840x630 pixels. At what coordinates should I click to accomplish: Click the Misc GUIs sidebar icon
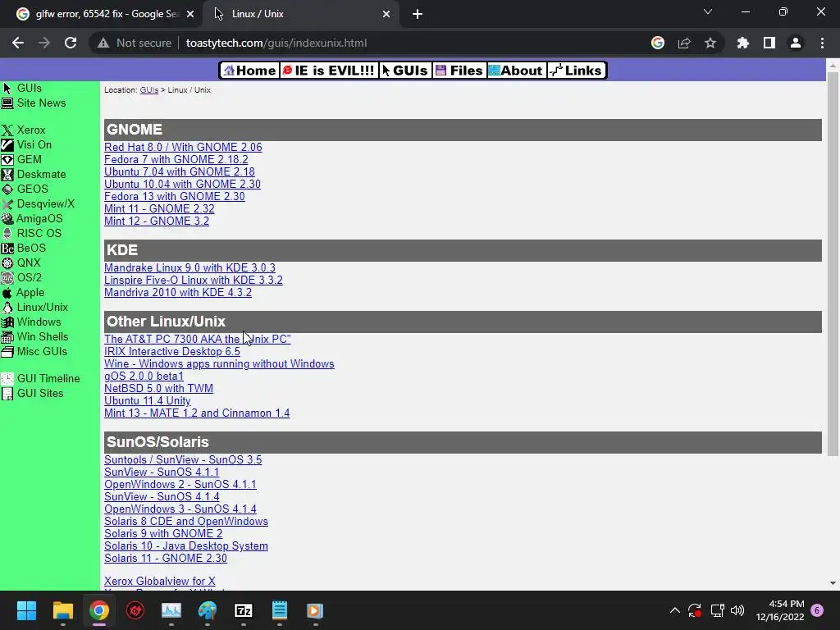7,351
